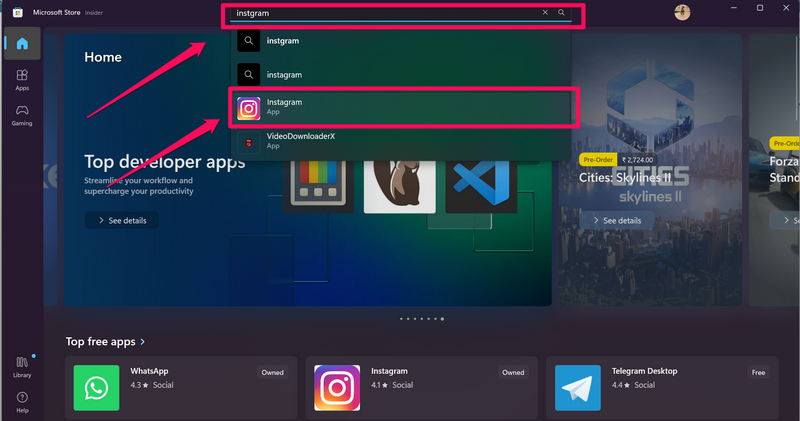Click the Telegram Desktop title text
This screenshot has width=800, height=421.
(x=644, y=371)
